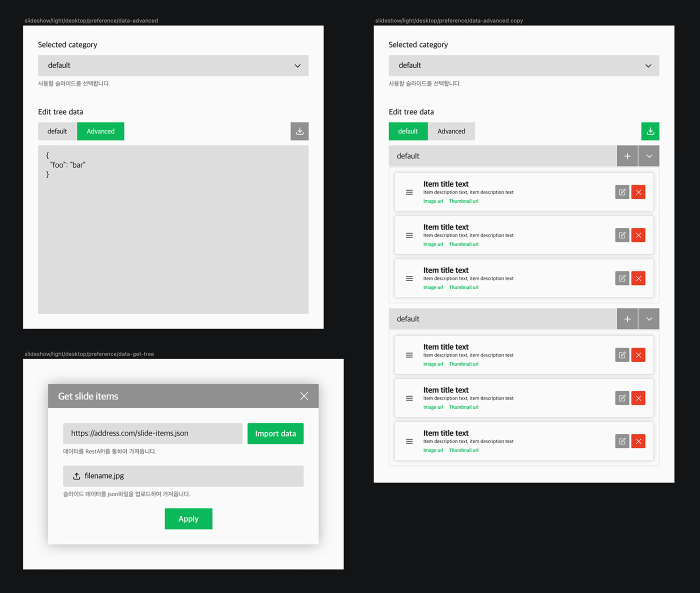
Task: Edit the first item in the second default group
Action: tap(622, 355)
